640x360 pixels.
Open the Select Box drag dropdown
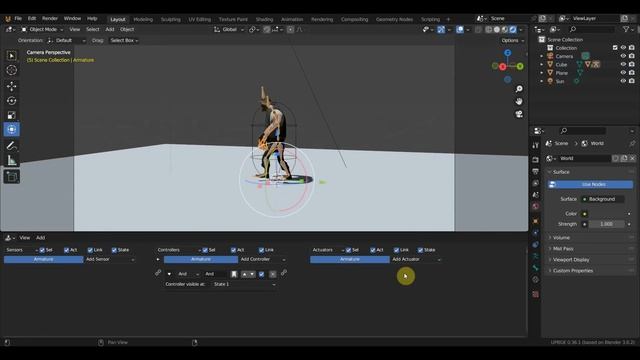pyautogui.click(x=124, y=40)
